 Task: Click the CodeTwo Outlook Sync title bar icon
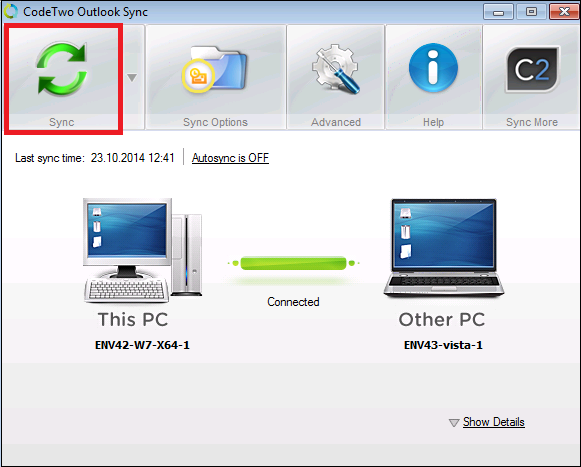(x=10, y=11)
